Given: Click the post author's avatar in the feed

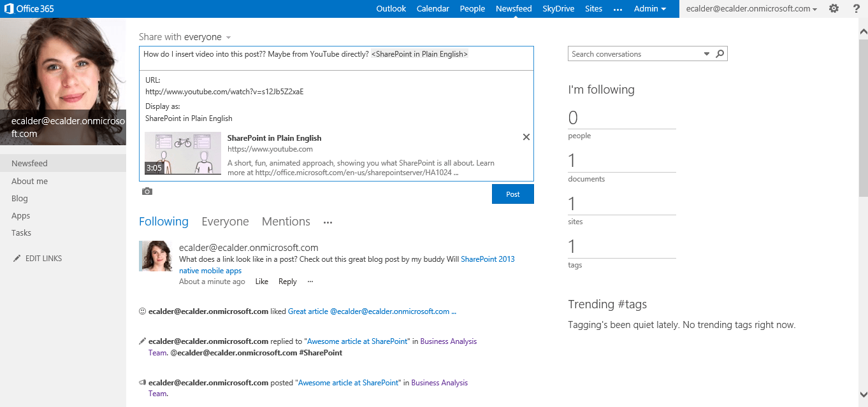Looking at the screenshot, I should [156, 256].
